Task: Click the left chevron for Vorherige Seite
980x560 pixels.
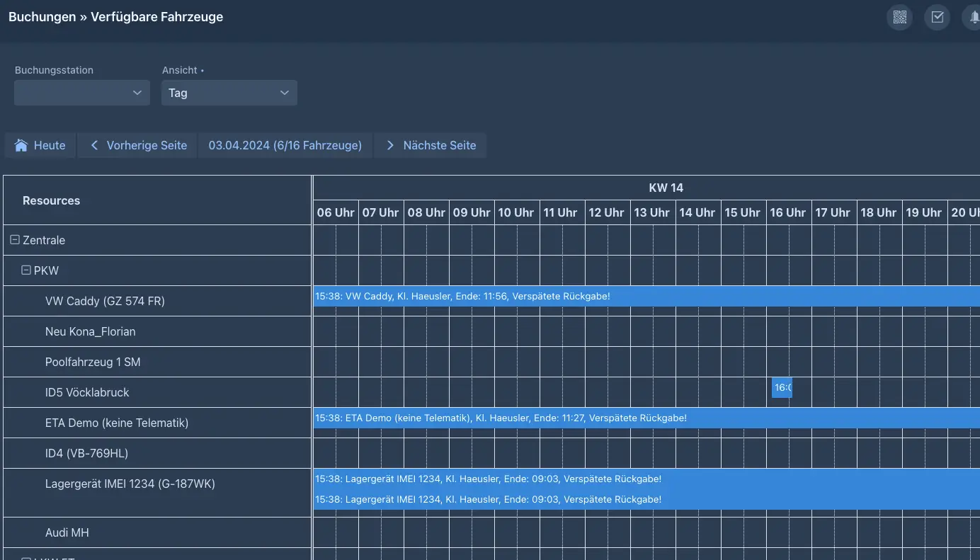Action: (x=94, y=145)
